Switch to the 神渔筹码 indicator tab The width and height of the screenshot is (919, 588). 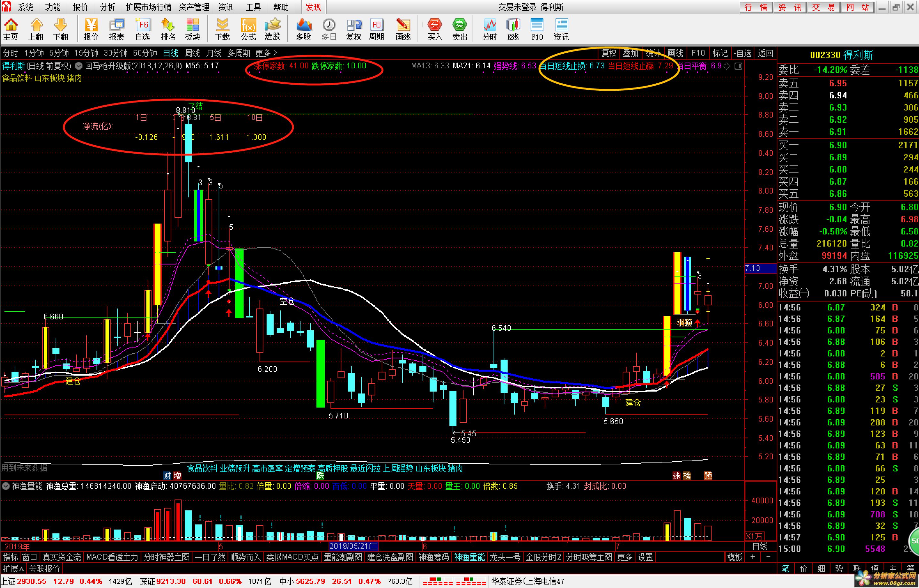click(433, 557)
